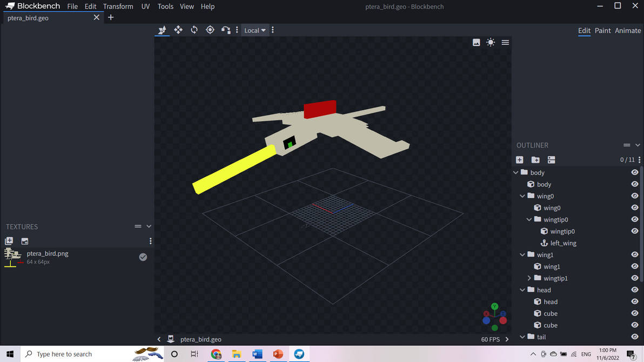Hide the body group
Viewport: 644px width, 362px height.
[635, 172]
